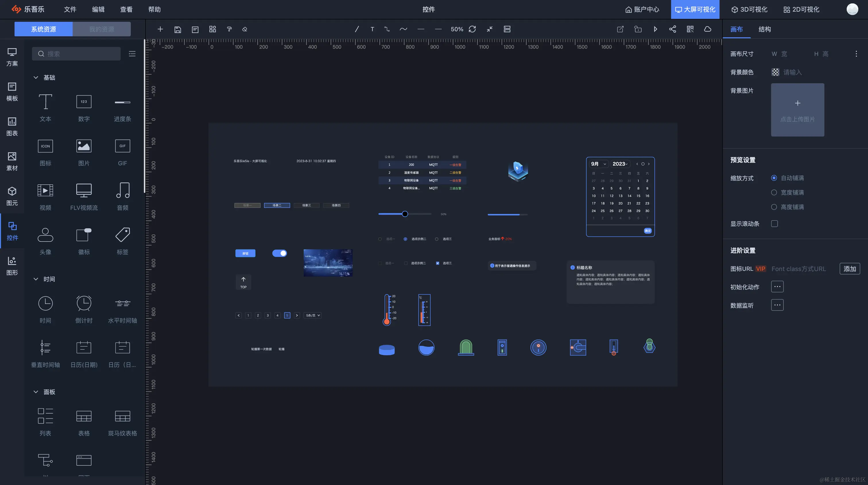Open the calendar 9月 month dropdown

pyautogui.click(x=598, y=164)
